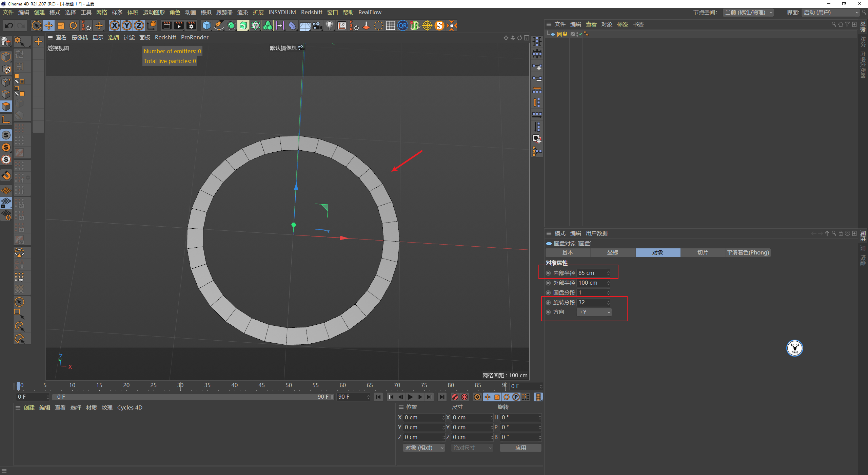Switch to the 切片 tab
The width and height of the screenshot is (868, 475).
pyautogui.click(x=703, y=252)
